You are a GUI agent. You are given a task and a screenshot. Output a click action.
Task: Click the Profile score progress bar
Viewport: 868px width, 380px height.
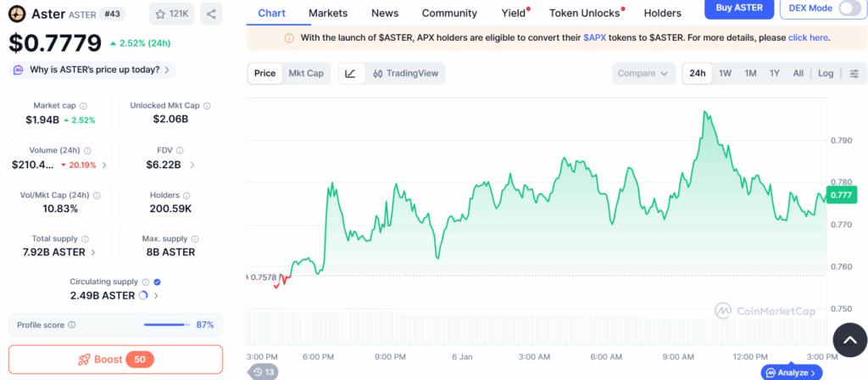click(x=166, y=325)
